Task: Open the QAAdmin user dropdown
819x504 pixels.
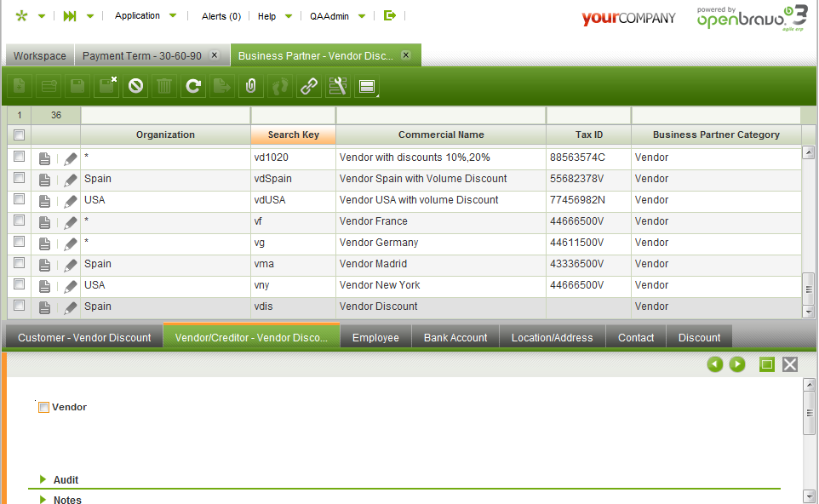Action: tap(336, 16)
